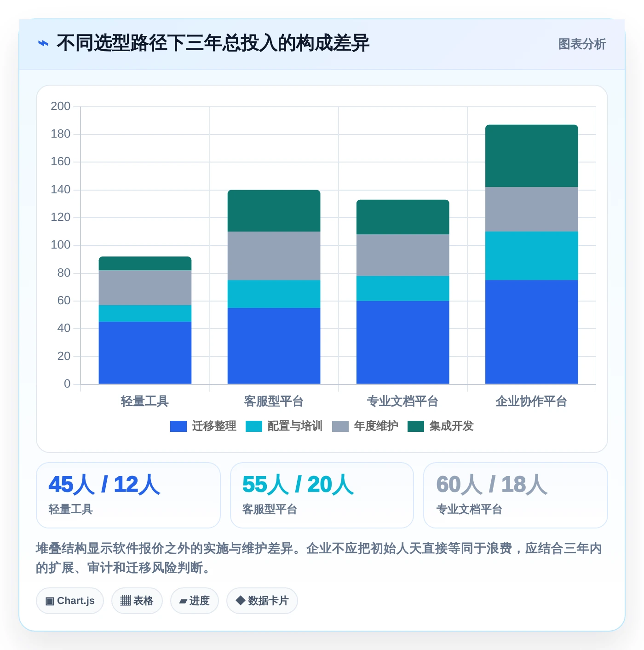The width and height of the screenshot is (644, 650).
Task: Click green 集成开发 segment of 专业文档平台 bar
Action: [402, 217]
